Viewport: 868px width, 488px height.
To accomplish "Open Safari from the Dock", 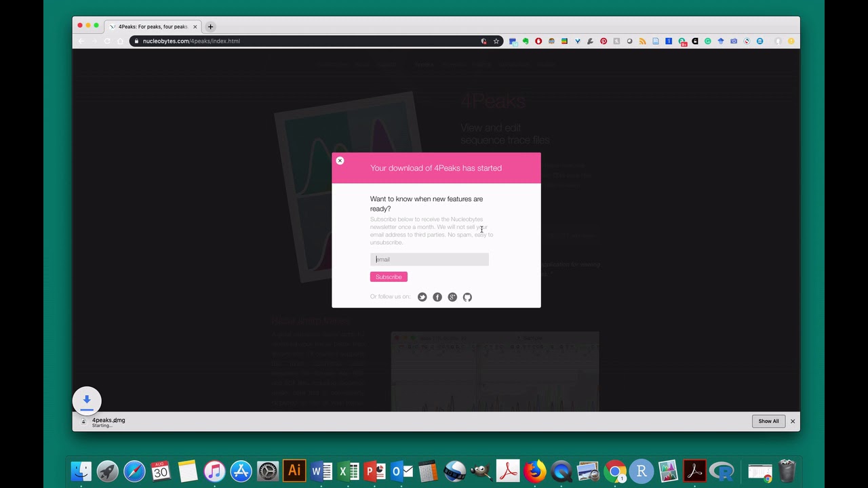I will (x=134, y=471).
